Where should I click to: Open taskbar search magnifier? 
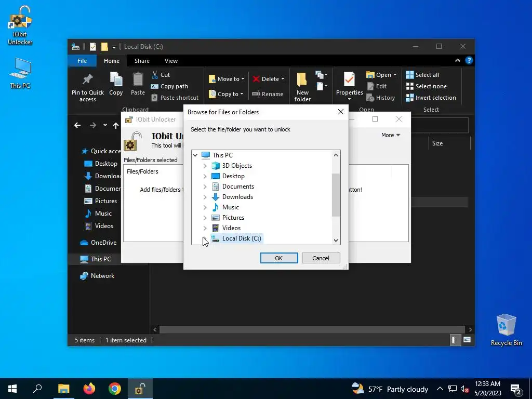pos(37,389)
